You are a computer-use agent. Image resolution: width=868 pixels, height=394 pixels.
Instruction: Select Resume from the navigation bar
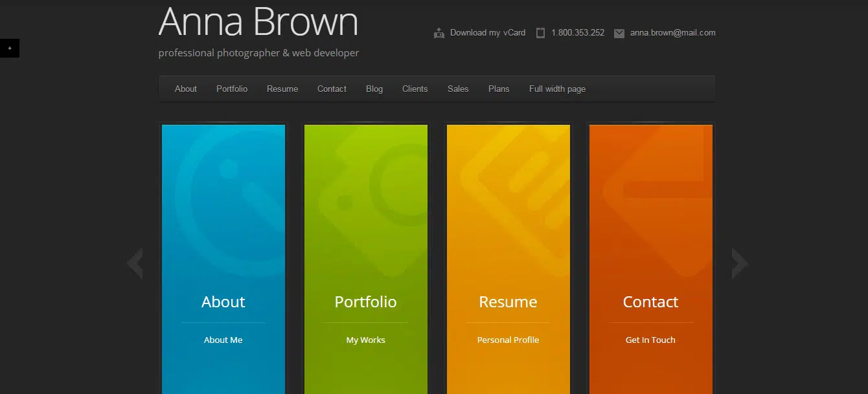pos(282,89)
